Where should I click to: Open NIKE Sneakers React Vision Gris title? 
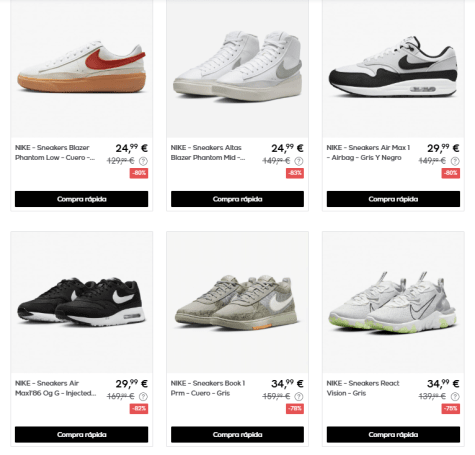tap(363, 388)
